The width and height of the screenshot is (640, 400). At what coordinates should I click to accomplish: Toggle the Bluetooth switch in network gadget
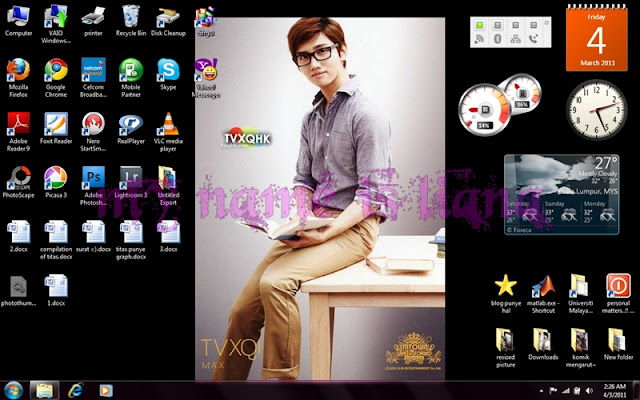click(x=497, y=25)
